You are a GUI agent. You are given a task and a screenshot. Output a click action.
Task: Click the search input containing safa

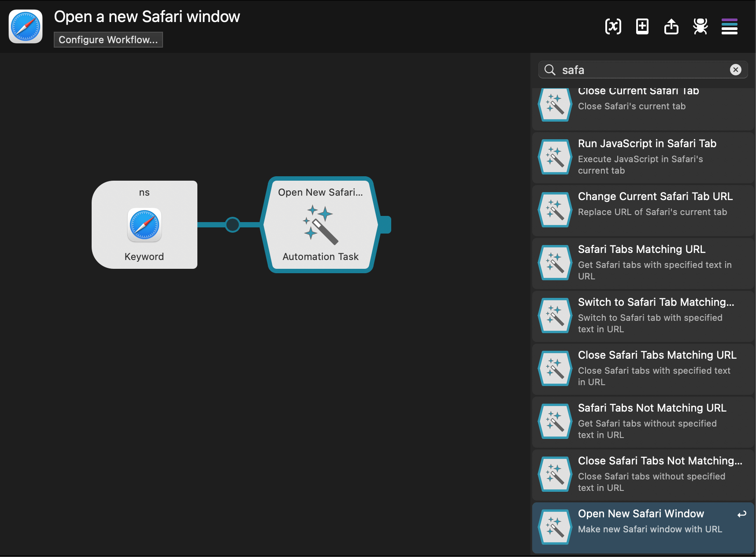click(639, 70)
